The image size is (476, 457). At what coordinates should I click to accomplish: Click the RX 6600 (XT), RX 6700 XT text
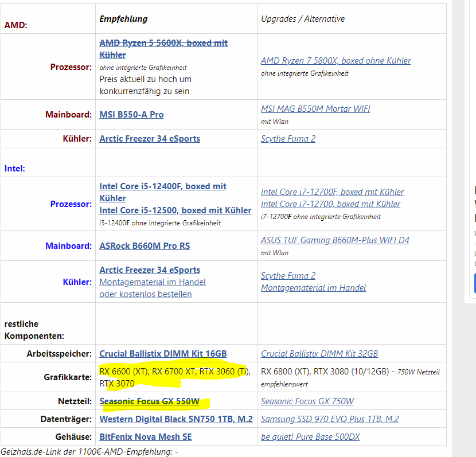click(x=175, y=377)
